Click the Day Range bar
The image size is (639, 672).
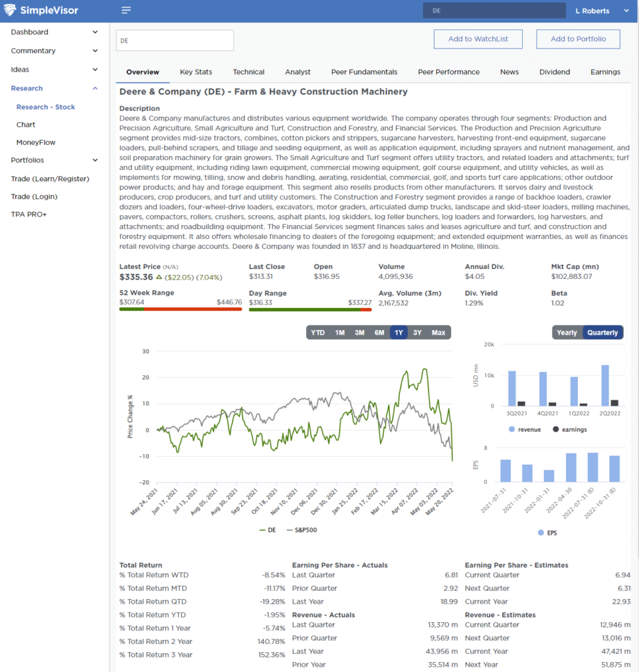click(310, 310)
